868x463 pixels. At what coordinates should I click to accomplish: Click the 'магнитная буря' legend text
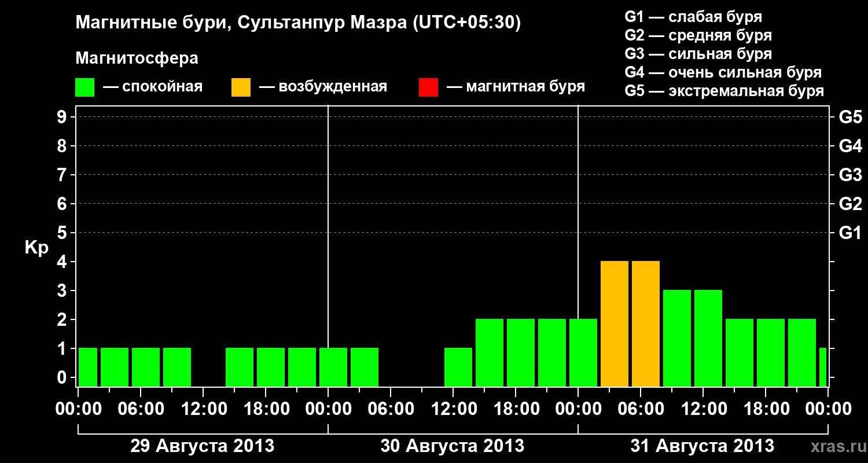(x=525, y=87)
